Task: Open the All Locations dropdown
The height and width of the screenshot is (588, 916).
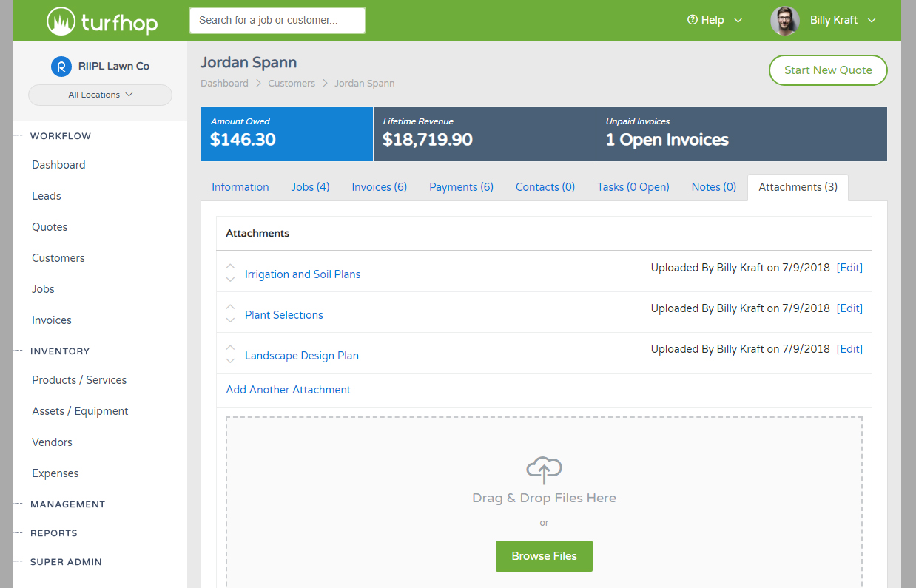Action: tap(100, 95)
